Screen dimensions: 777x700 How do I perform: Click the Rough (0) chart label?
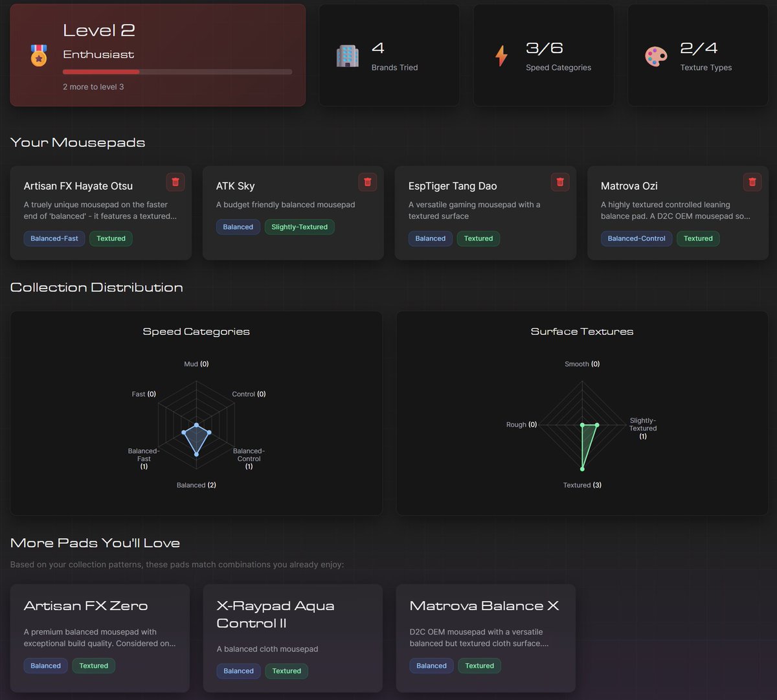522,425
